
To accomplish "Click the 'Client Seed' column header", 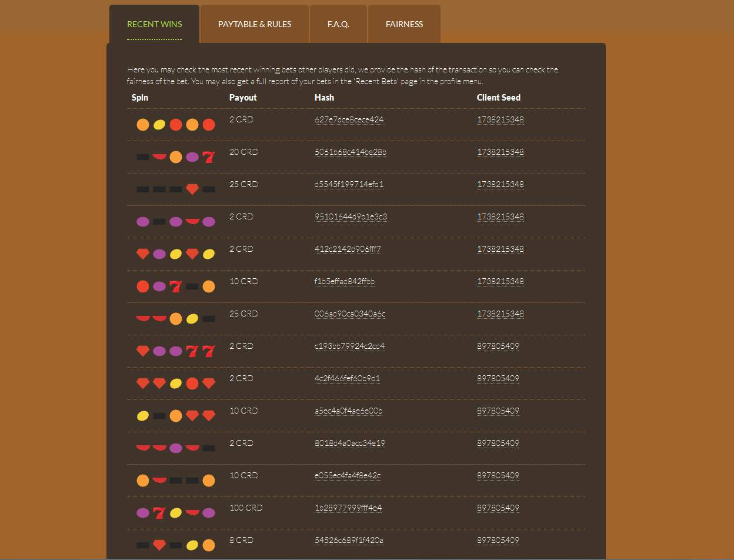I will (499, 98).
